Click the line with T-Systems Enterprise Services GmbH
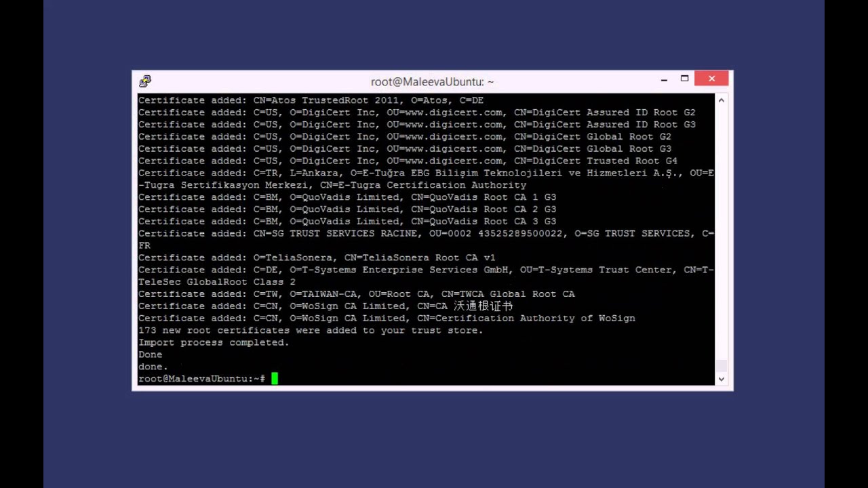Image resolution: width=868 pixels, height=488 pixels. tap(426, 270)
